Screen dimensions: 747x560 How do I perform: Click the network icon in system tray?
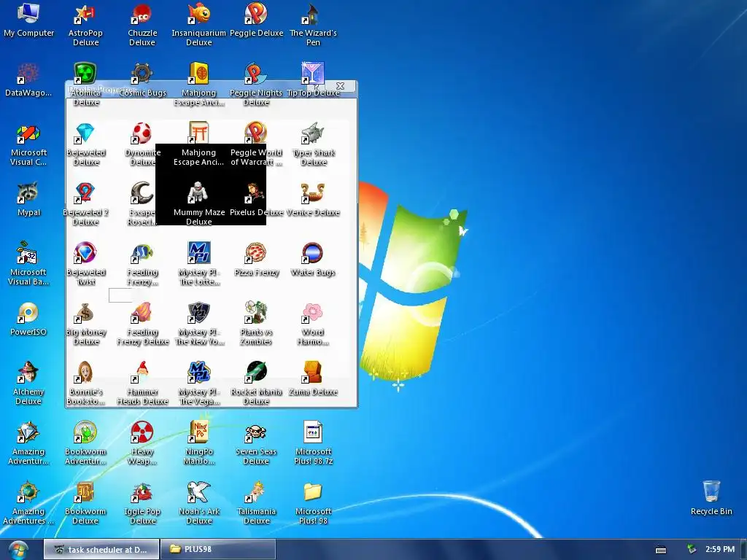pos(692,549)
